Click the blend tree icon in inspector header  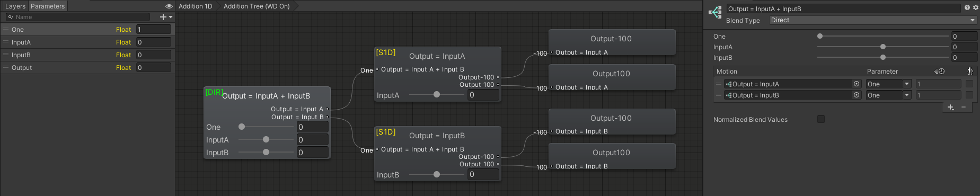coord(715,12)
